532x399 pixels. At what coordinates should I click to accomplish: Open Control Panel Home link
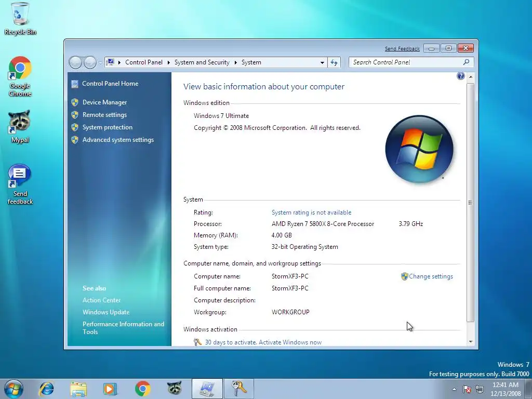(110, 84)
